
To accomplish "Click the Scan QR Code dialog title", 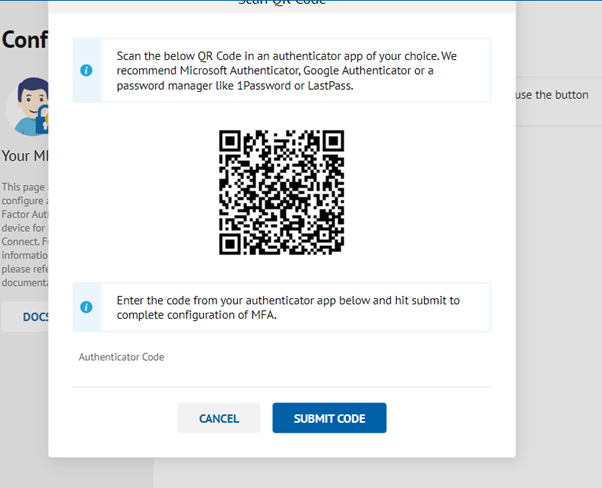I will pyautogui.click(x=281, y=3).
